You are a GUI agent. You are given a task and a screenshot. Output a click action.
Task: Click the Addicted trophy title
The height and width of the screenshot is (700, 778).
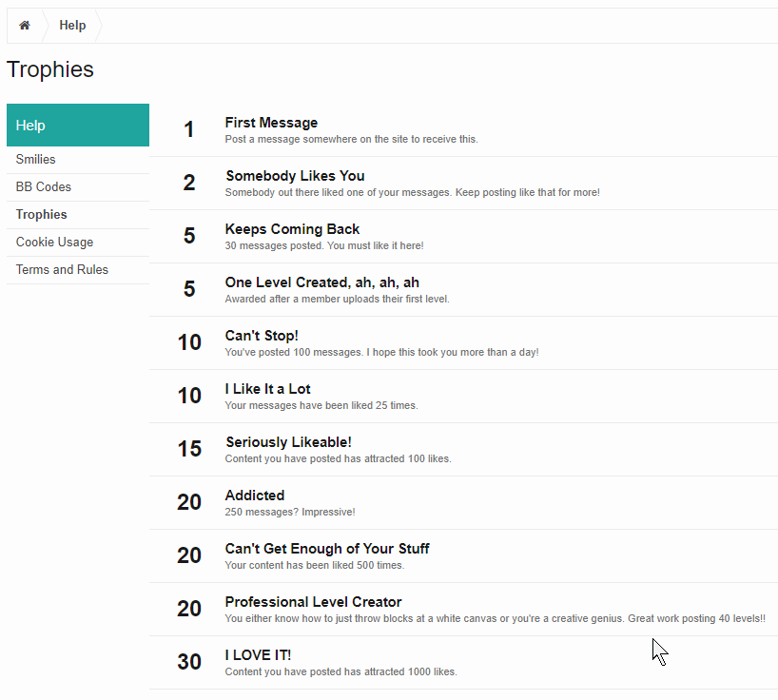coord(255,496)
